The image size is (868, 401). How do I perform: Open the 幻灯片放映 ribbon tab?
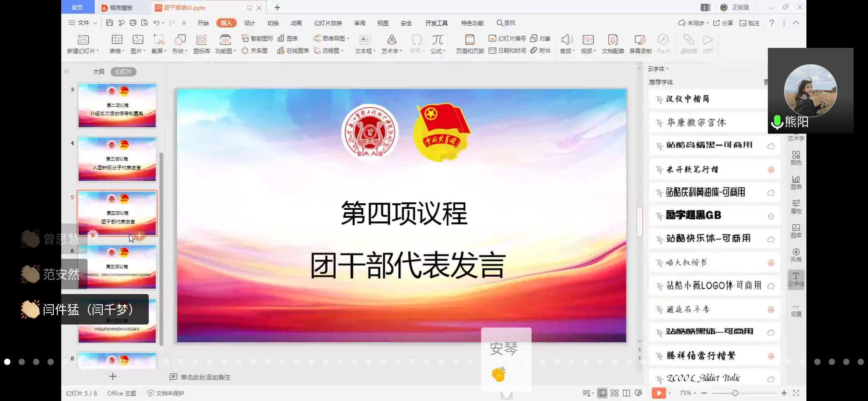coord(328,23)
